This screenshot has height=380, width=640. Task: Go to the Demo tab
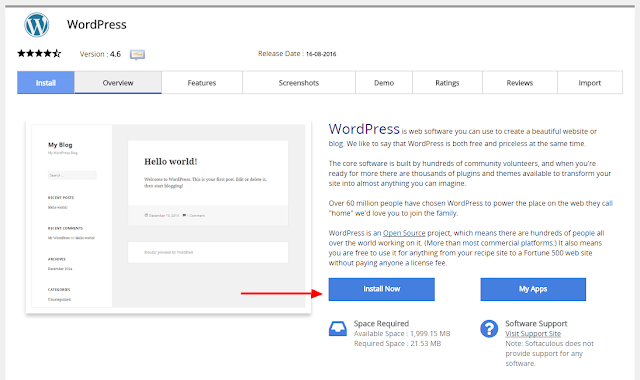tap(384, 82)
